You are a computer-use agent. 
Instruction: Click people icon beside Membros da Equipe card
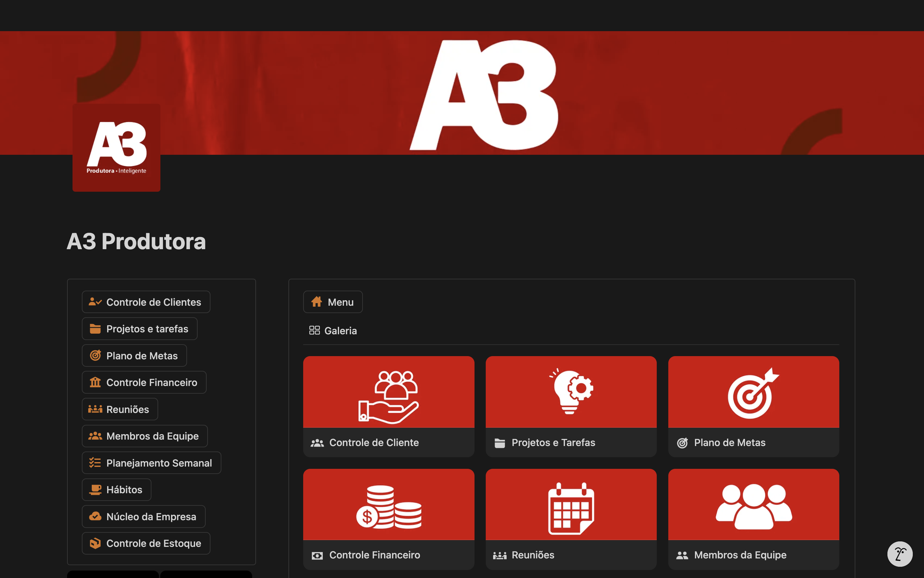(682, 556)
